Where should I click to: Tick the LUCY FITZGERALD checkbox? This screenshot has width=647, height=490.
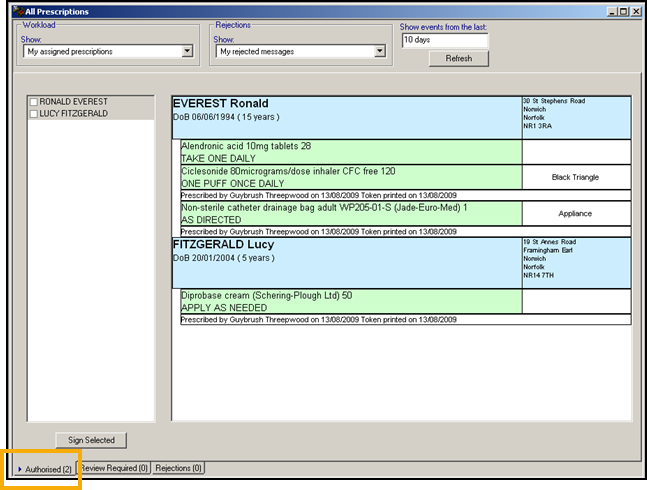[x=35, y=115]
